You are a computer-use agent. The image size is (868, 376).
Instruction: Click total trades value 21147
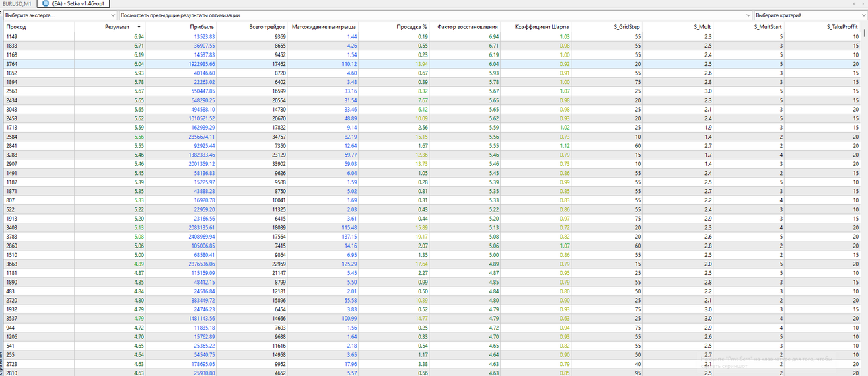[x=277, y=272]
